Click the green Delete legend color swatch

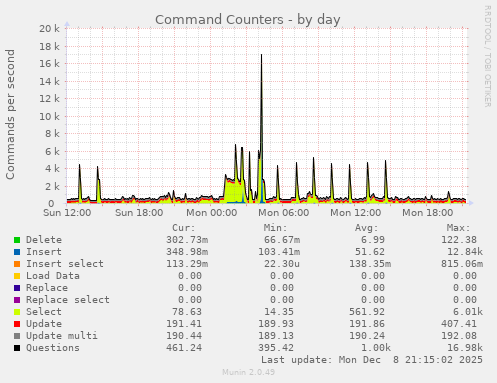point(17,240)
